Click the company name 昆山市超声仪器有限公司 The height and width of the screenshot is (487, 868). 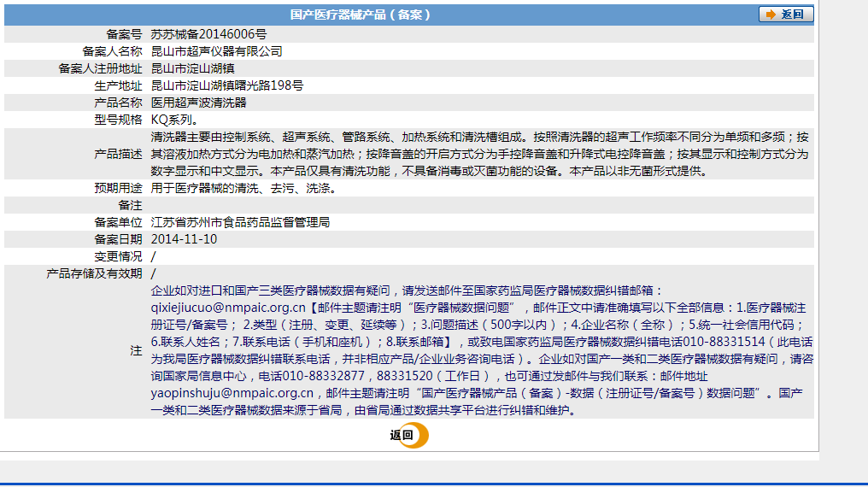tap(216, 51)
